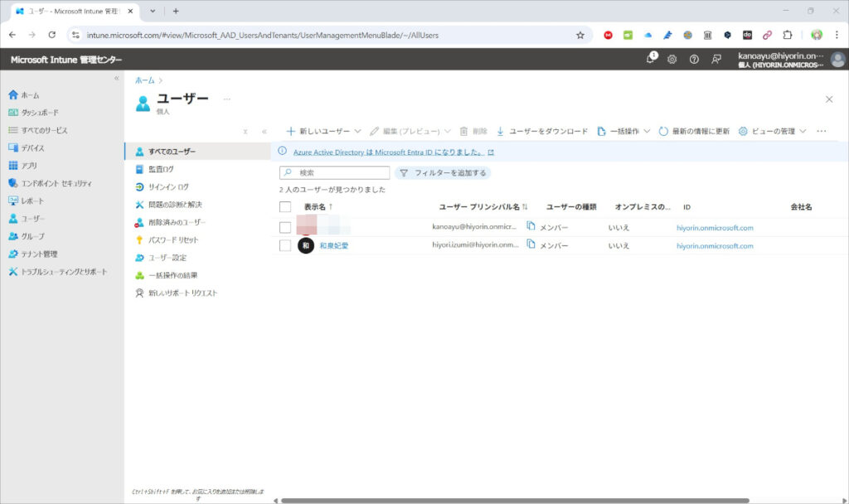Copy the kanoayu user principal name
Image resolution: width=849 pixels, height=504 pixels.
click(531, 225)
